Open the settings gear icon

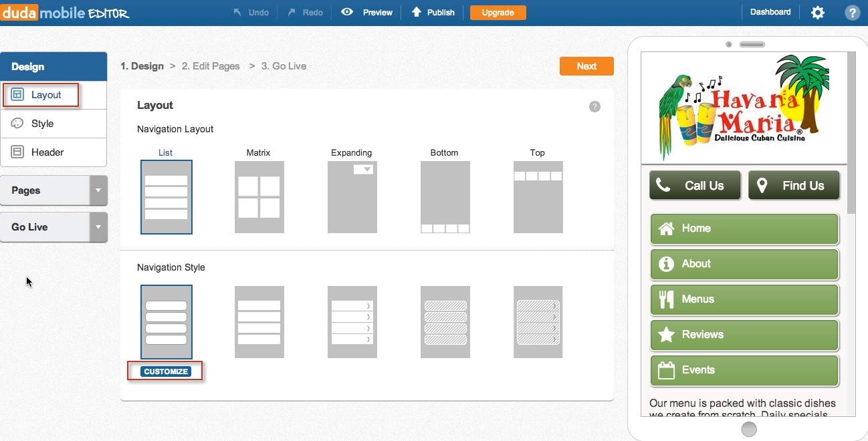click(x=818, y=12)
